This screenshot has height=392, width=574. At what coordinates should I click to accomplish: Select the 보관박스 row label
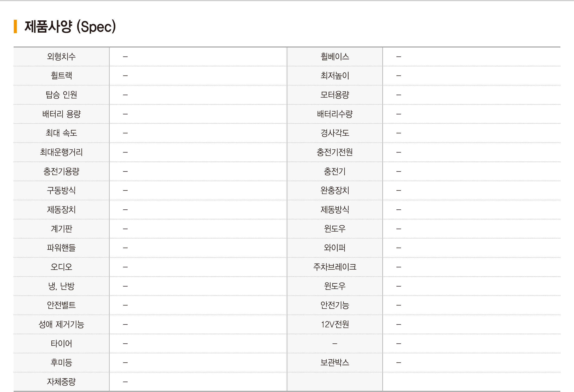tap(335, 363)
